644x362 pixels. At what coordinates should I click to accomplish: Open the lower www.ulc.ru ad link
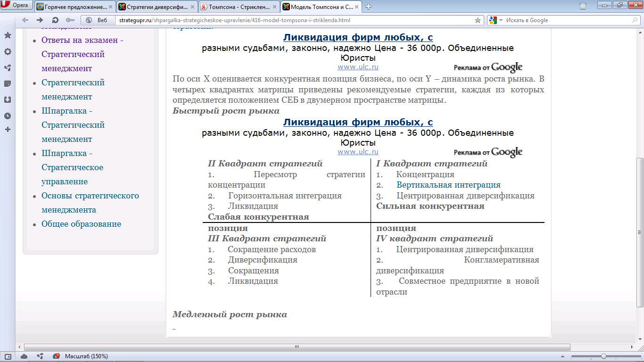pyautogui.click(x=358, y=152)
